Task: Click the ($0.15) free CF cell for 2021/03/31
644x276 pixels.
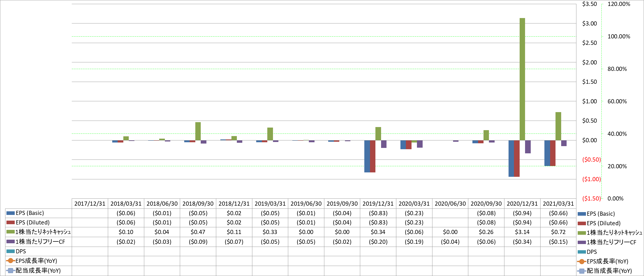Action: tap(558, 242)
